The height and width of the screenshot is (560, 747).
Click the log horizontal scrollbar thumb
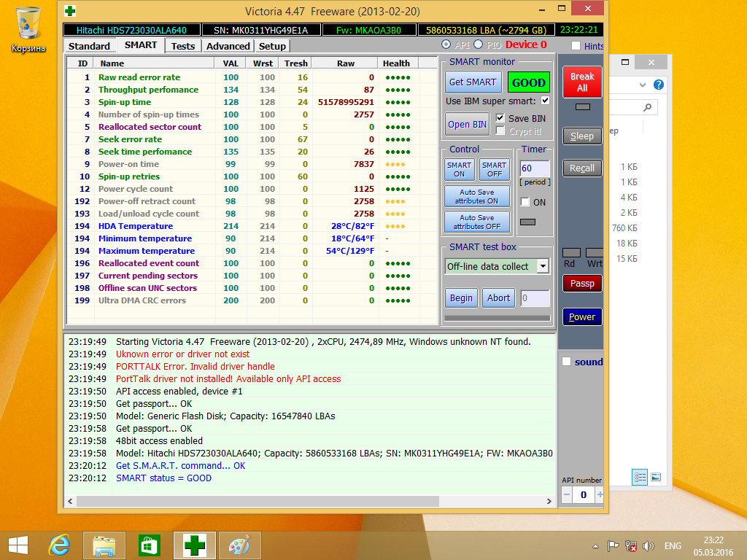click(258, 501)
